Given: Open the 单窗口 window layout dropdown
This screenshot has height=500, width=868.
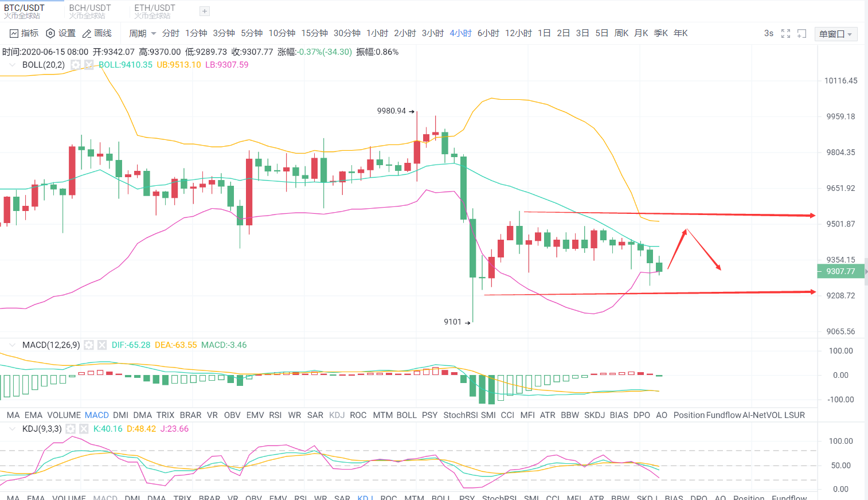Looking at the screenshot, I should pos(835,34).
